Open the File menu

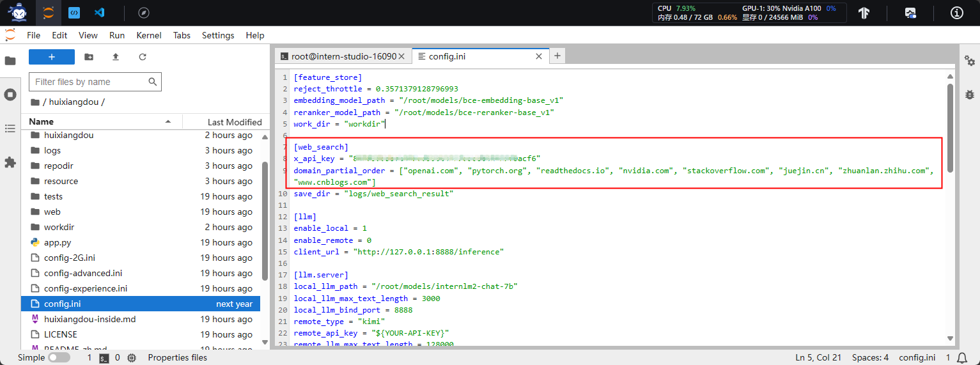point(34,35)
